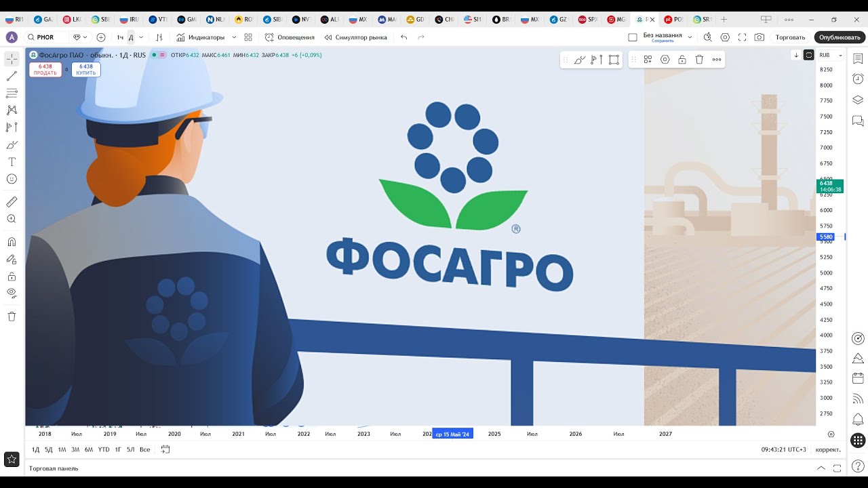Image resolution: width=868 pixels, height=488 pixels.
Task: Select the ruler measure tool
Action: (12, 202)
